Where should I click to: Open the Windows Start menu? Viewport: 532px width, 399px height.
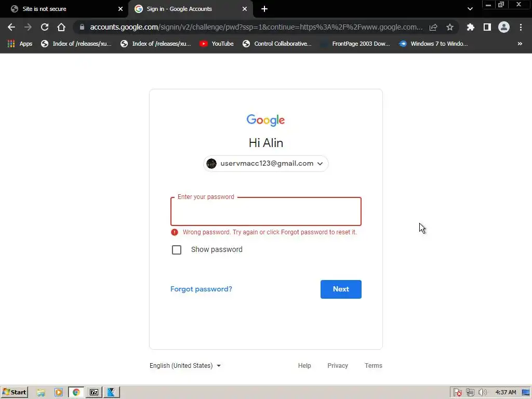click(x=14, y=392)
